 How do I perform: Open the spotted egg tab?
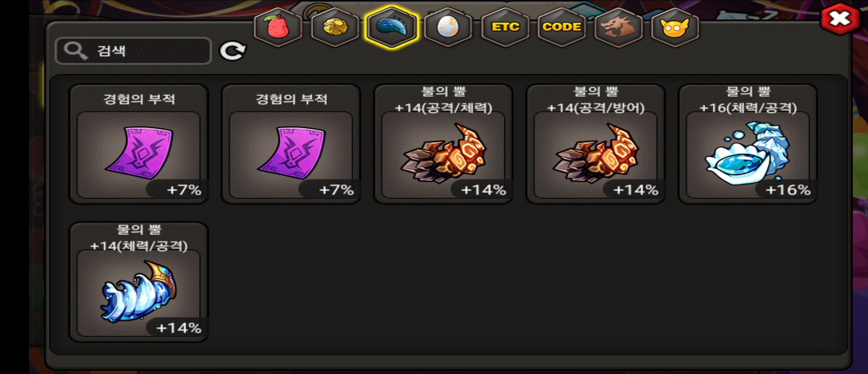point(448,27)
